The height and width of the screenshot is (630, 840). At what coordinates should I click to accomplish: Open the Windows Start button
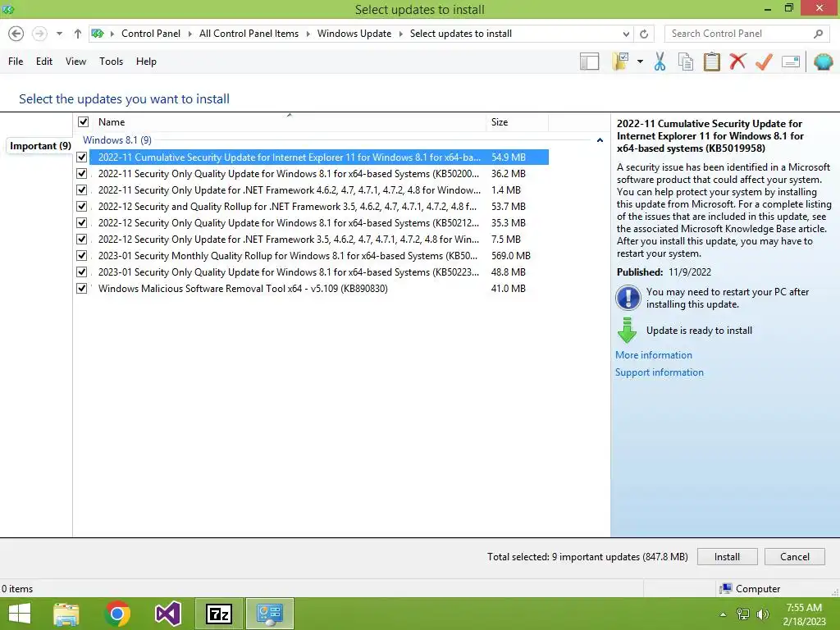point(20,614)
